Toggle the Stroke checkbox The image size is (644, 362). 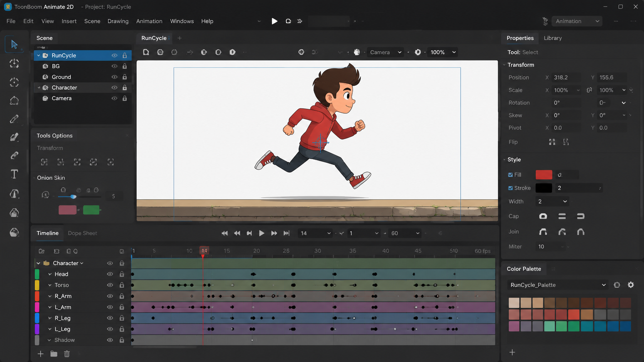[510, 188]
